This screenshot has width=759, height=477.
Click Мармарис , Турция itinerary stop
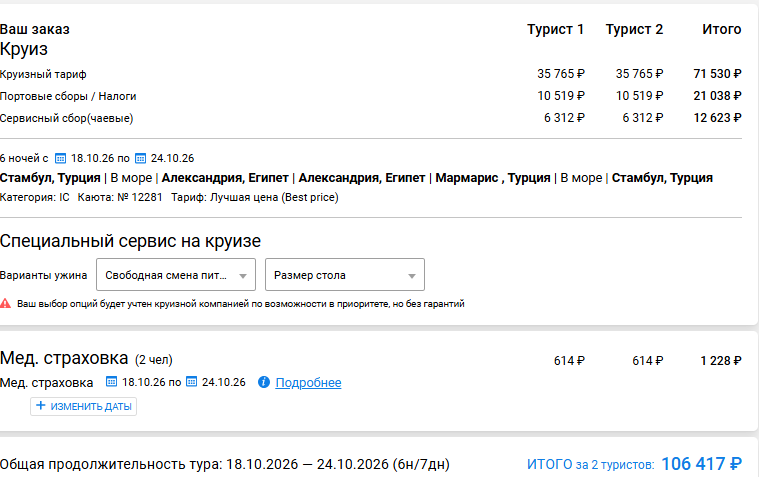[x=493, y=178]
